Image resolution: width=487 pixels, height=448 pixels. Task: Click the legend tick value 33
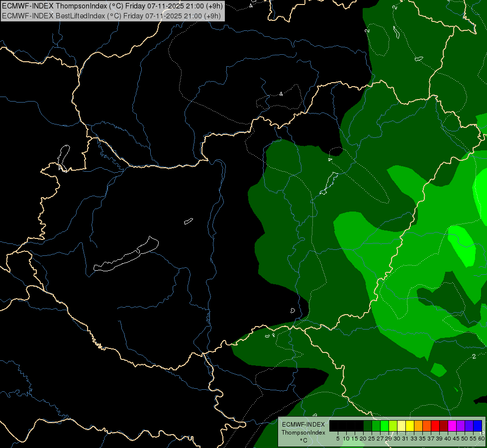coord(414,439)
